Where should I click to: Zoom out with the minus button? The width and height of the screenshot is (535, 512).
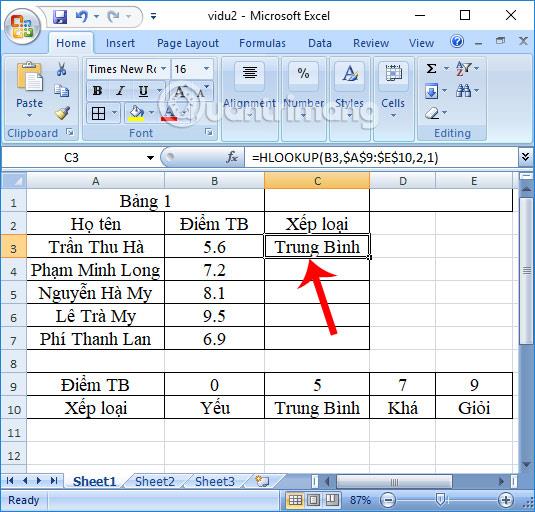tap(388, 500)
